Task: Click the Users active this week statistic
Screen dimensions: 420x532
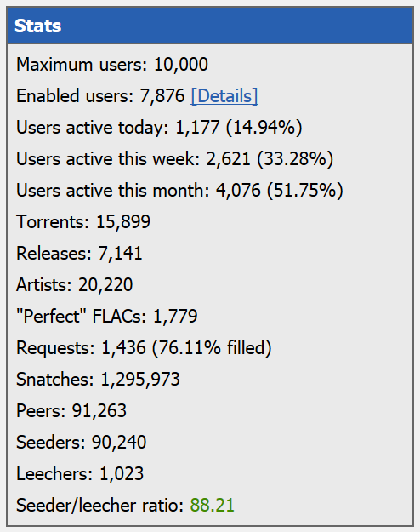Action: click(175, 159)
